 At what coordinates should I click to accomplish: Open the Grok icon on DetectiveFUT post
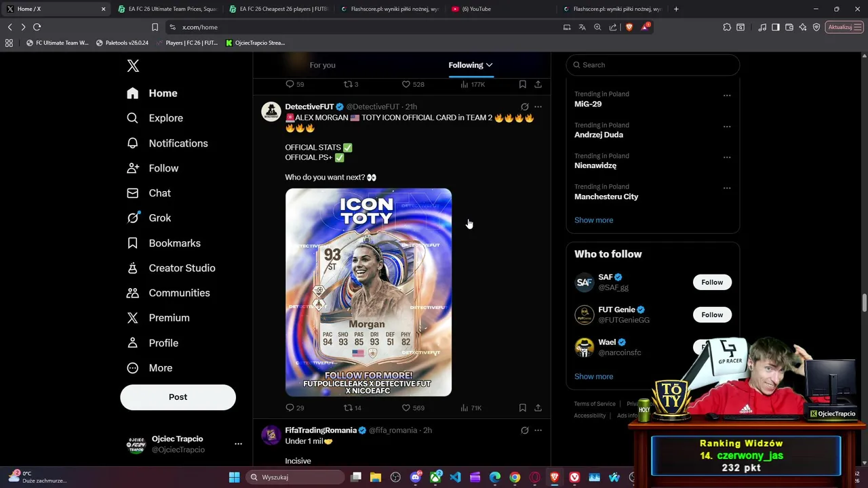[x=524, y=107]
